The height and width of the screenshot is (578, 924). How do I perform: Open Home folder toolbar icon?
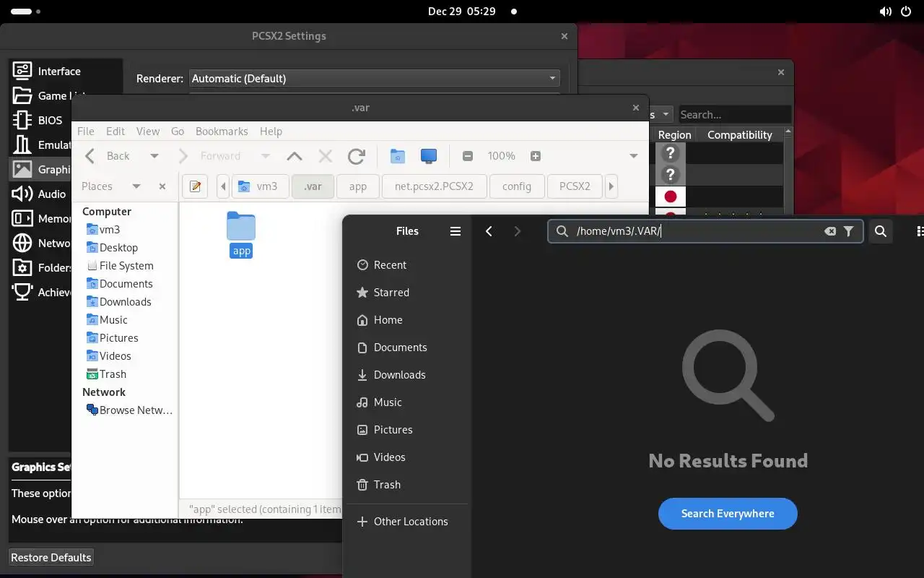coord(398,156)
